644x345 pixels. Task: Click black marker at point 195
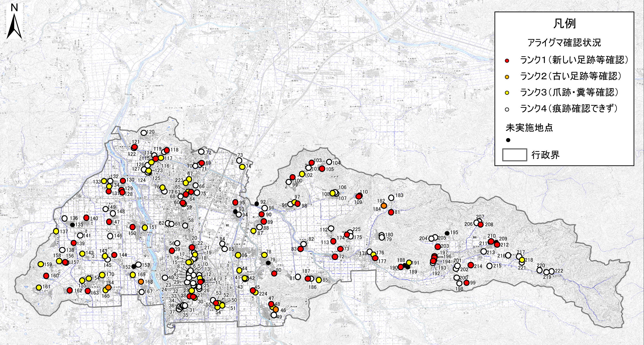point(447,233)
